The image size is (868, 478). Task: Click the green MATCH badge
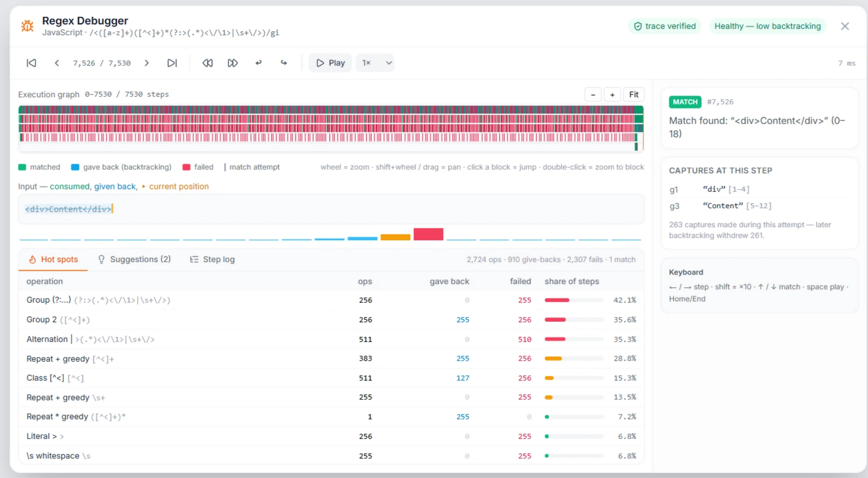click(685, 102)
